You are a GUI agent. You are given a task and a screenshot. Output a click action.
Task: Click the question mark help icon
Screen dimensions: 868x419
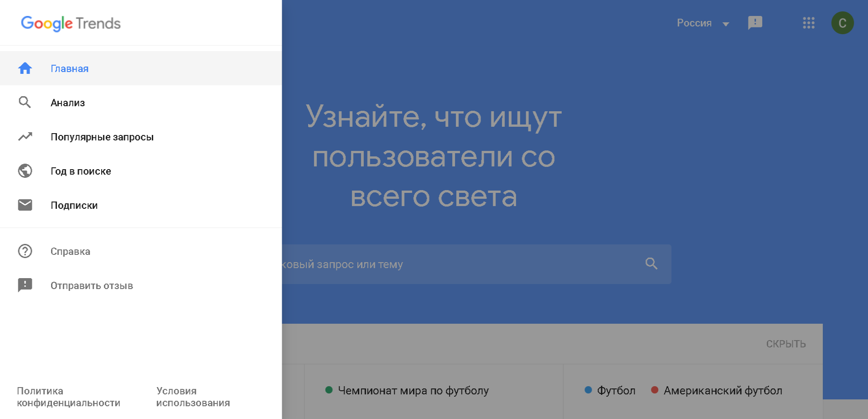[25, 251]
